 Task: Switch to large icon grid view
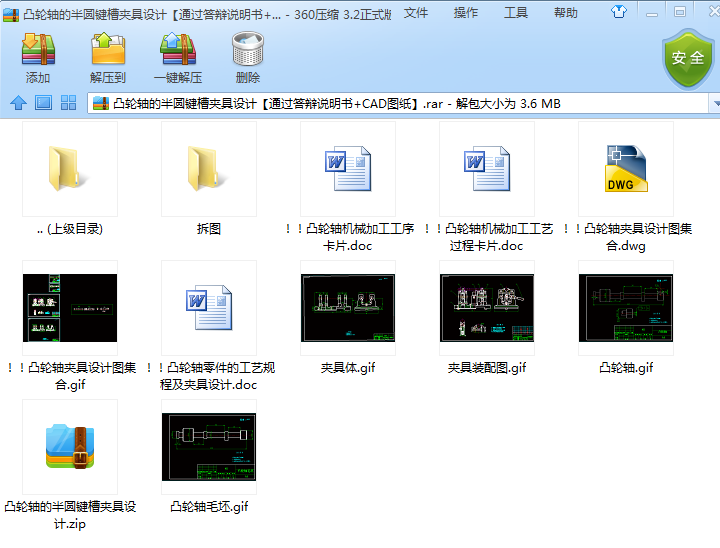68,103
